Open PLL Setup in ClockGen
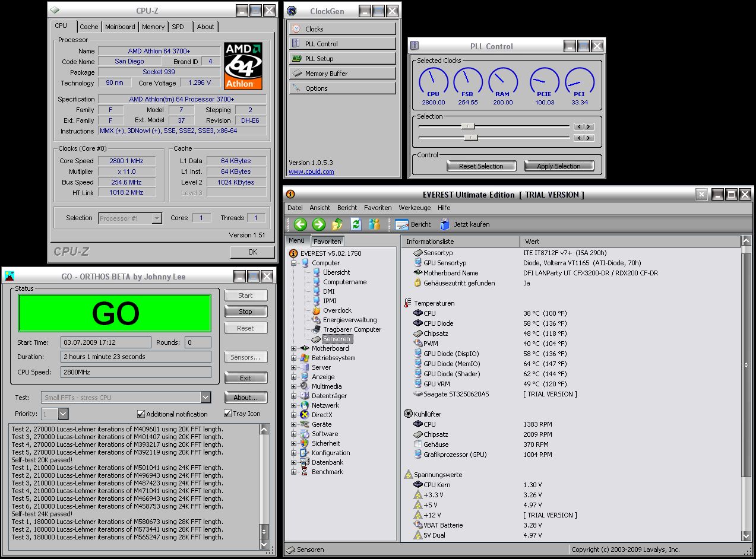The width and height of the screenshot is (756, 559). pyautogui.click(x=342, y=59)
